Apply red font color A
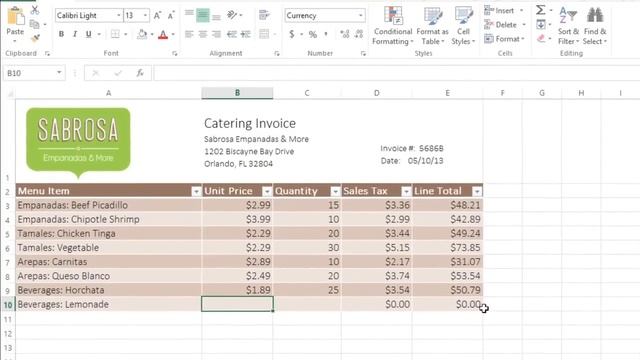This screenshot has width=640, height=360. (163, 34)
